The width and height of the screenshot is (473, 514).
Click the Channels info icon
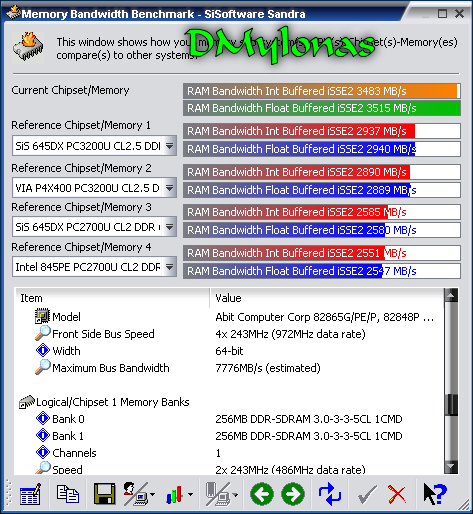click(43, 452)
